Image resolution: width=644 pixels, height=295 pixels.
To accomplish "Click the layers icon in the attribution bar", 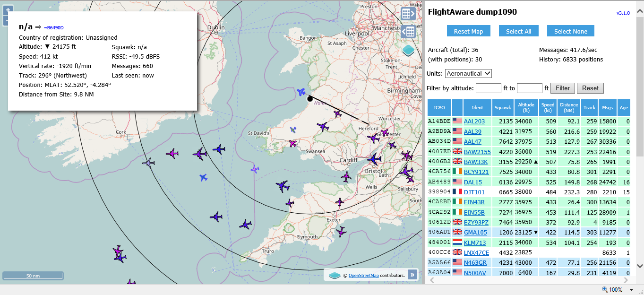I will pos(335,275).
